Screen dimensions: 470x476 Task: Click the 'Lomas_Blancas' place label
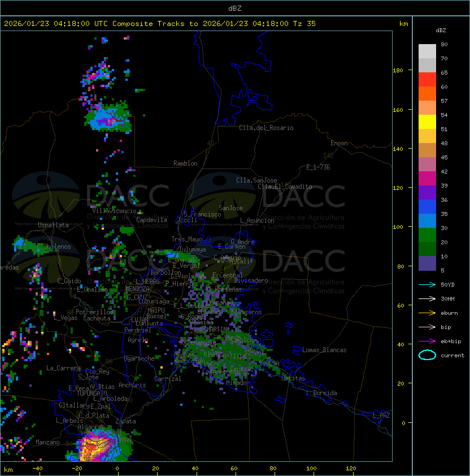pyautogui.click(x=324, y=350)
